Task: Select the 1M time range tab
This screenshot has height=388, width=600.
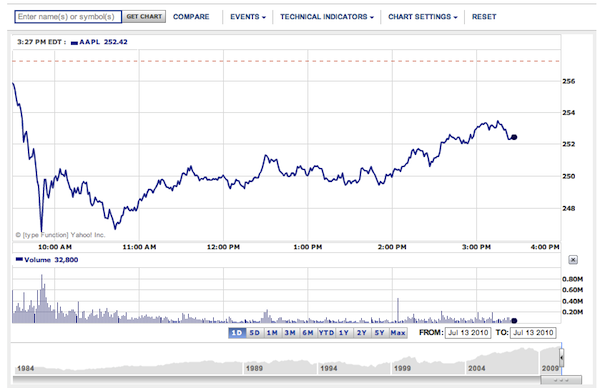Action: [272, 333]
